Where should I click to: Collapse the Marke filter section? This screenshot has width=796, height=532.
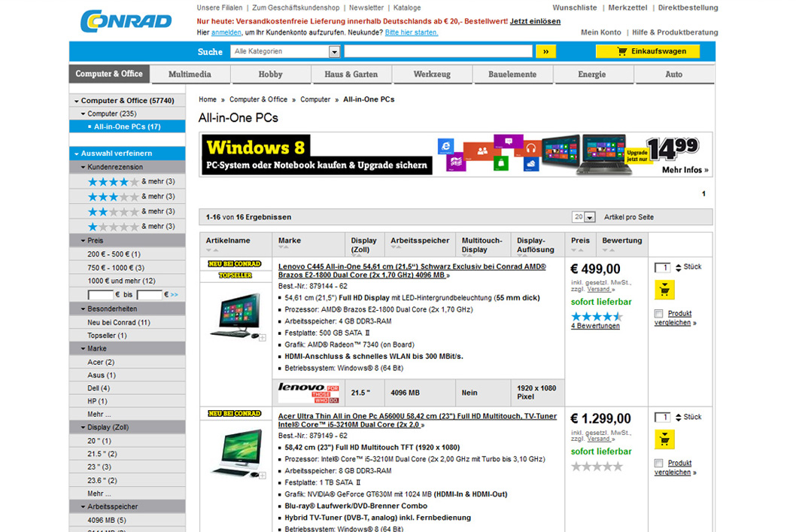coord(84,348)
